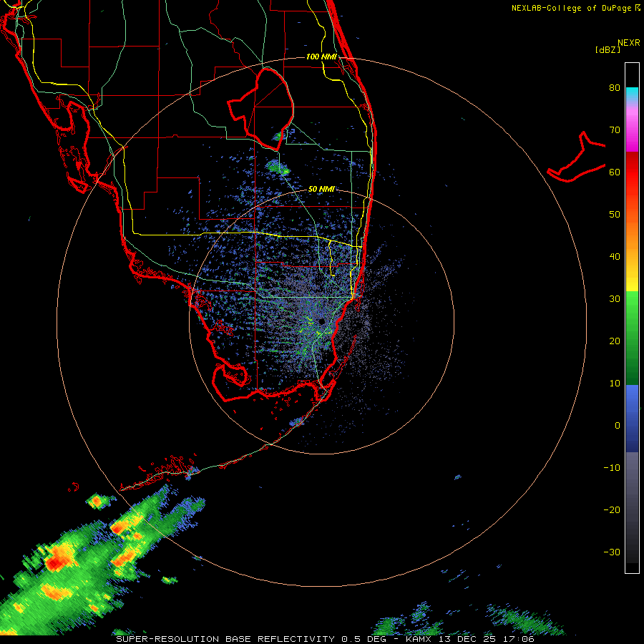Click the NEXLAB-College of DuPage label
The height and width of the screenshot is (644, 644).
tap(575, 8)
